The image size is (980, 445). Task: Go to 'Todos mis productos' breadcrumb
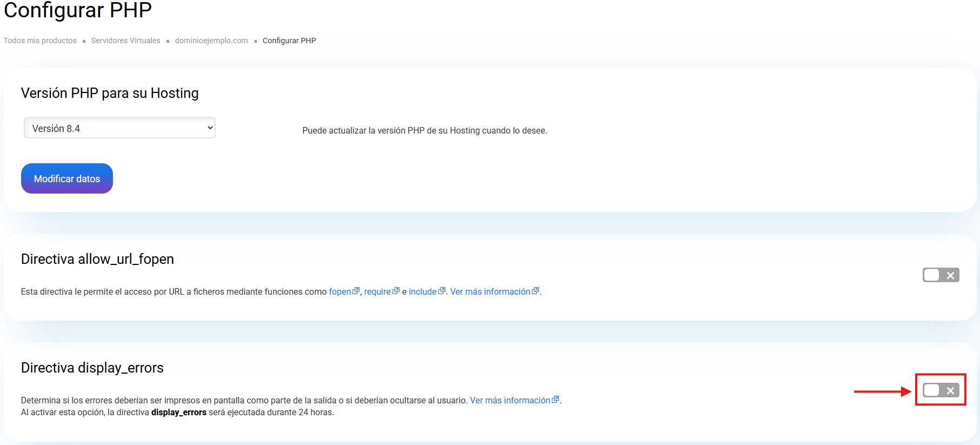[x=40, y=41]
